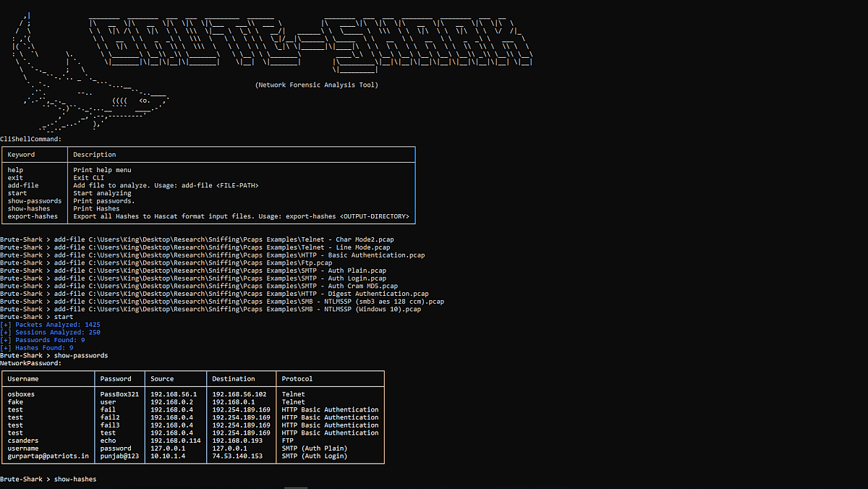
Task: Select the "192.168.56.1" source cell
Action: (174, 394)
